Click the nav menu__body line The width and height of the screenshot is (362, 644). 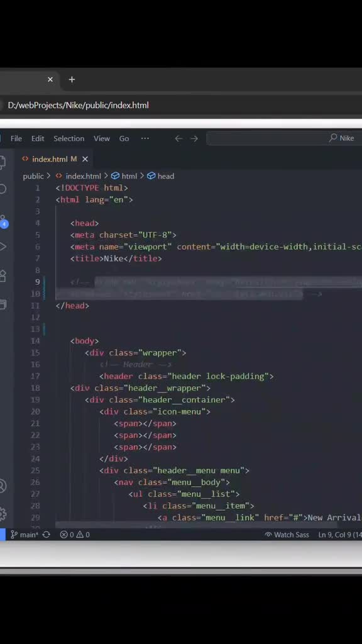pos(172,482)
